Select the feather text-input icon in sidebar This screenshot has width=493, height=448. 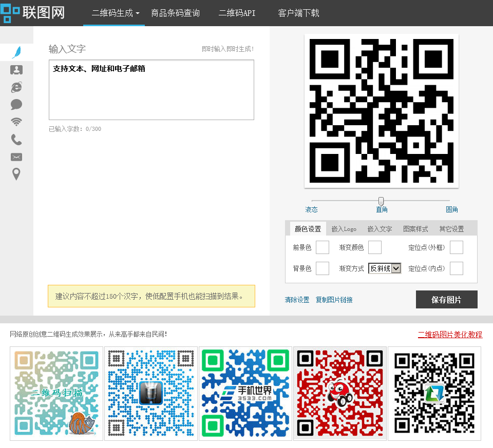16,52
